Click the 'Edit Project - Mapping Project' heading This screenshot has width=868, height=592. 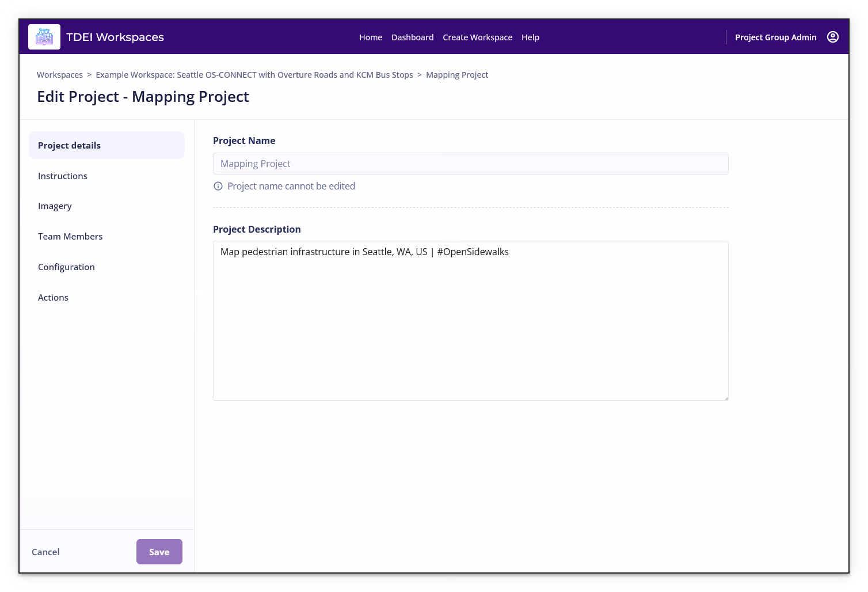(x=143, y=97)
